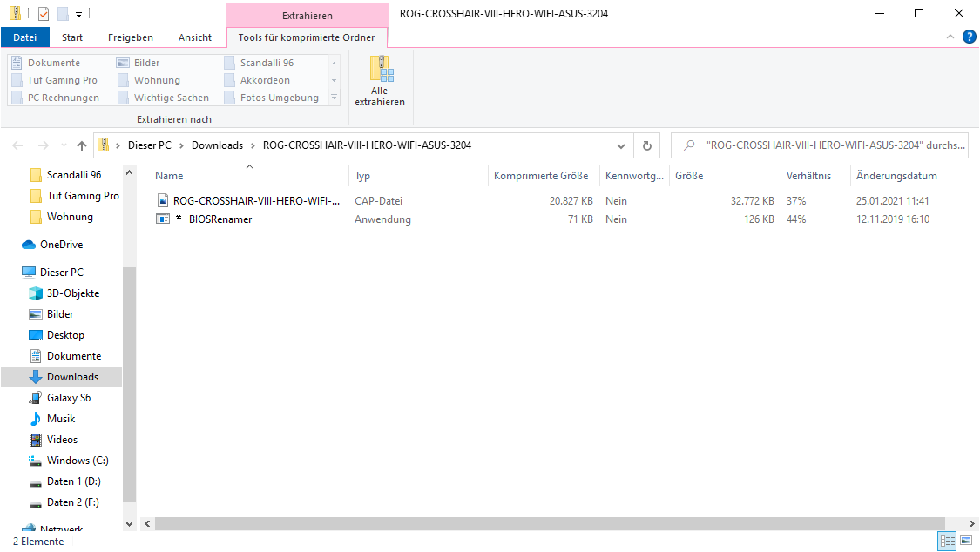Refresh the folder view
This screenshot has width=980, height=552.
click(647, 145)
